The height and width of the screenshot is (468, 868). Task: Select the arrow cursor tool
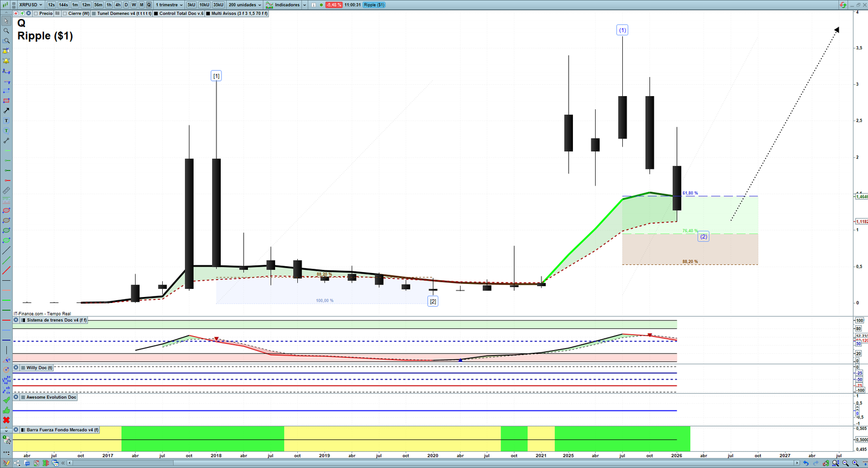point(6,21)
